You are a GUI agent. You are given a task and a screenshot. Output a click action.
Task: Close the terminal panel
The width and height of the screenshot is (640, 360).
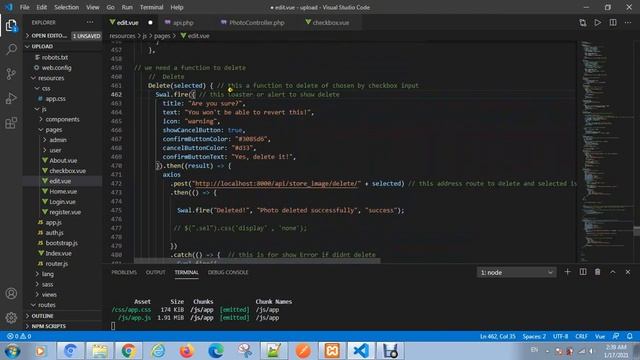[628, 272]
